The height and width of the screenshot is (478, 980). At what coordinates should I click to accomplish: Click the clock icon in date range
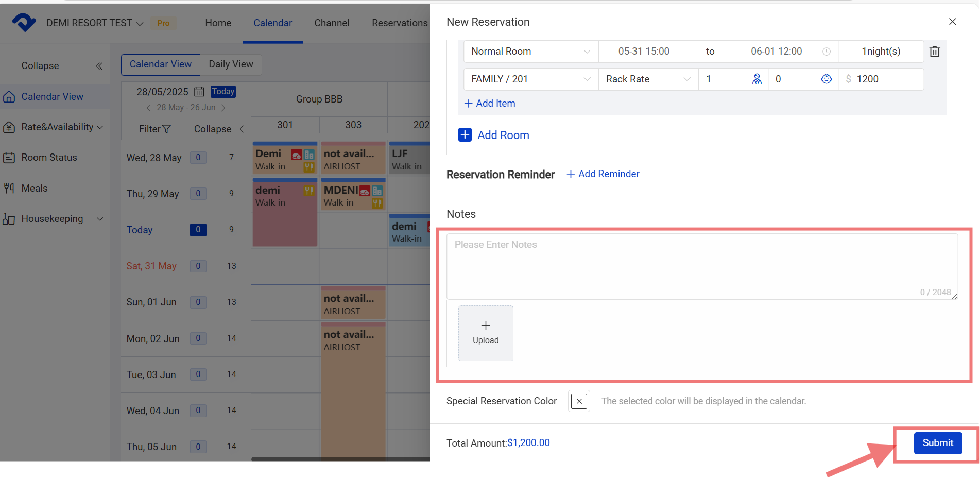tap(826, 52)
